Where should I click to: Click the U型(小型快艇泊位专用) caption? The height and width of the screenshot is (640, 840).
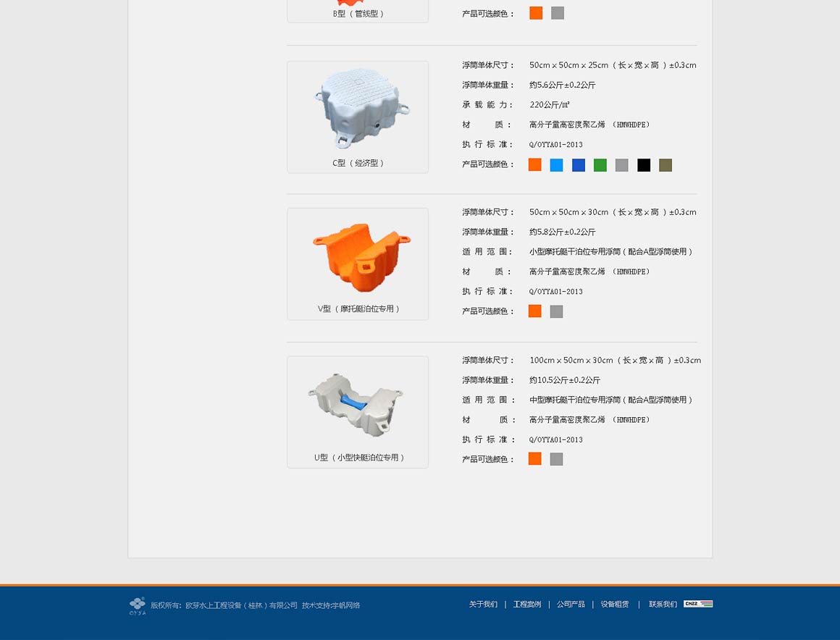click(x=359, y=458)
